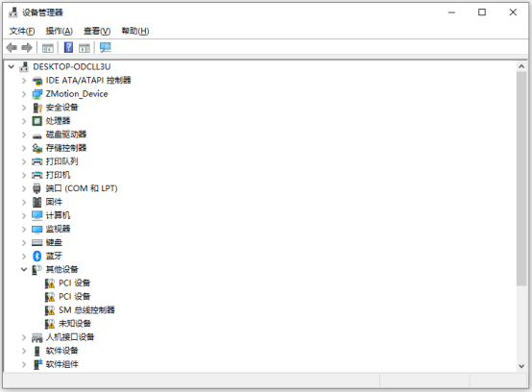Expand the 蓝牙 node
This screenshot has height=392, width=532.
pyautogui.click(x=24, y=256)
